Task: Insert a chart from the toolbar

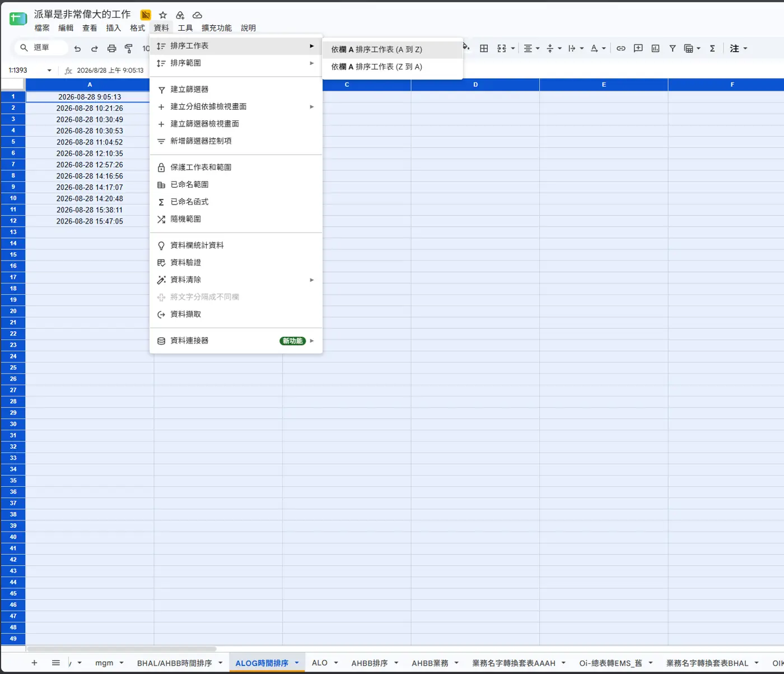Action: click(x=656, y=48)
